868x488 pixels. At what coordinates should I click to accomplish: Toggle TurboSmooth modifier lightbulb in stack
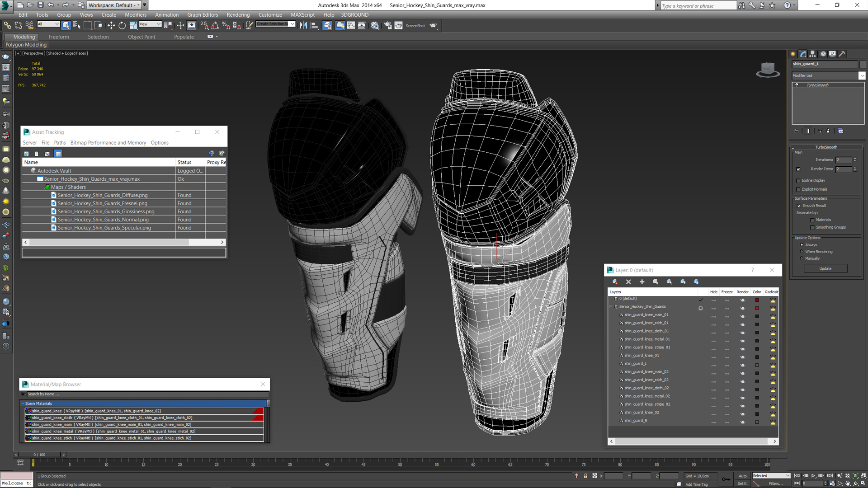point(797,85)
